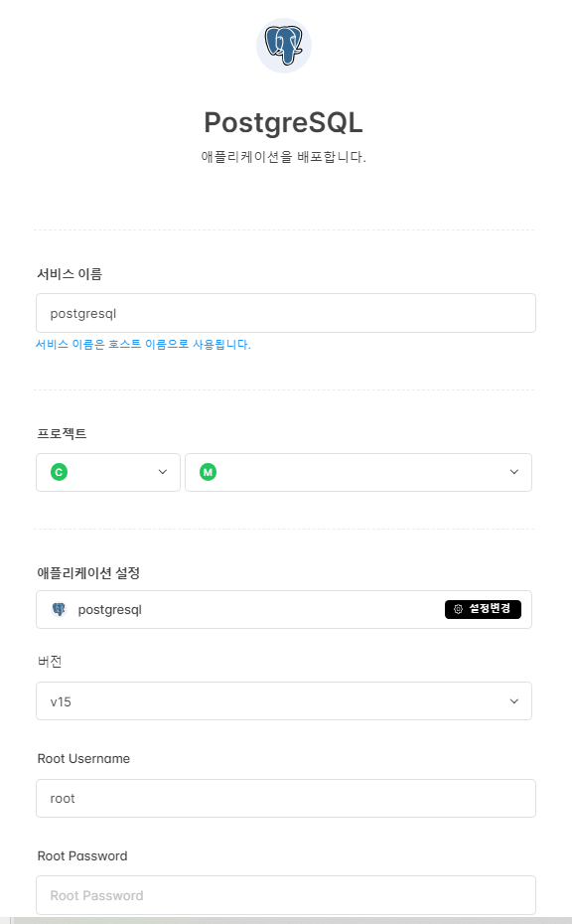Click the chevron arrow on 버전 selector

514,701
